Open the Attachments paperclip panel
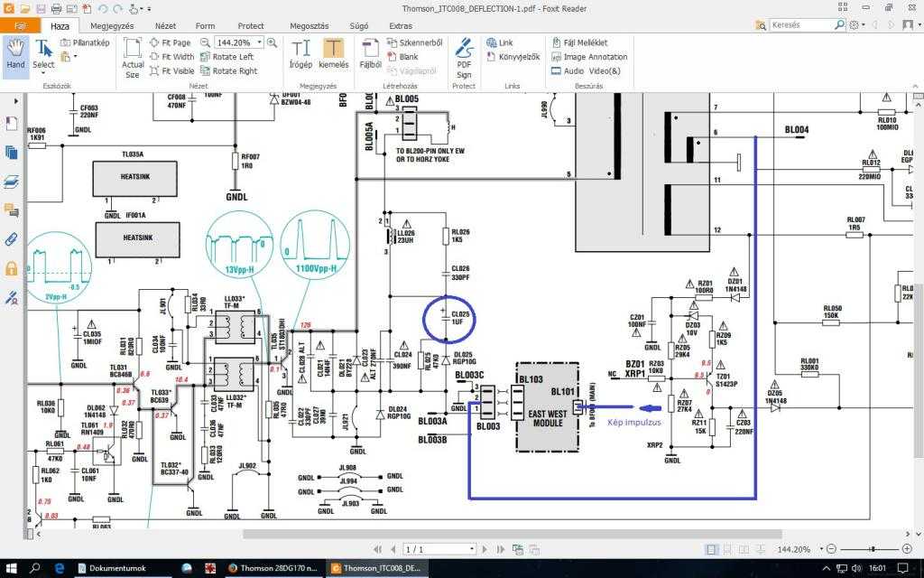 point(11,238)
